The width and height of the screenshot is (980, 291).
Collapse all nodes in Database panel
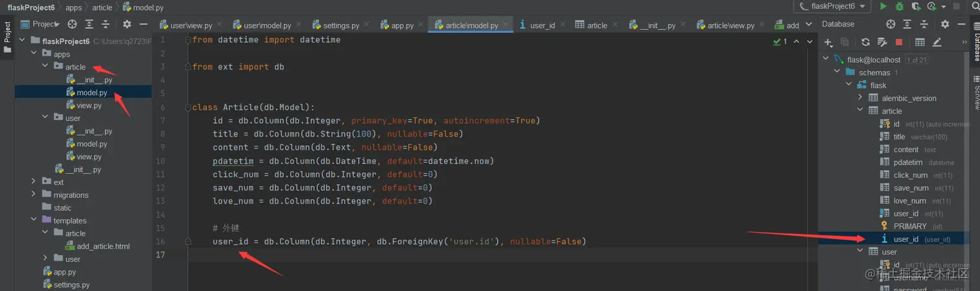(924, 24)
